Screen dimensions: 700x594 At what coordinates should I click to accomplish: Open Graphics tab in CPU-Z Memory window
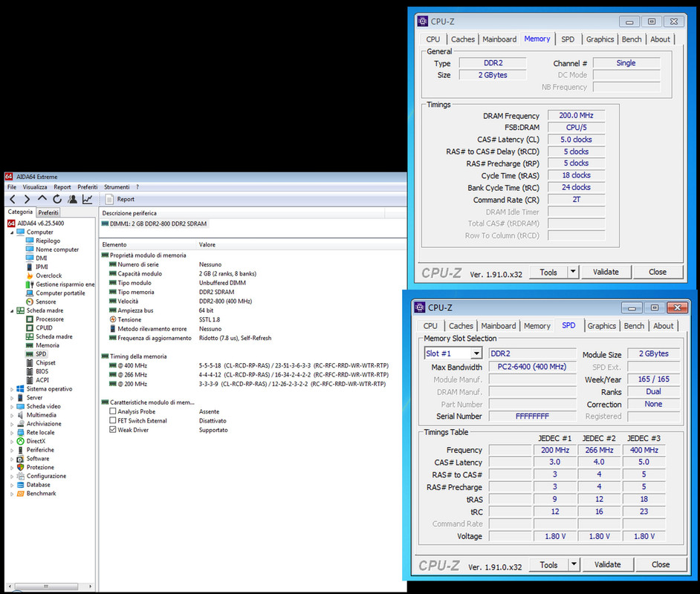pos(600,39)
